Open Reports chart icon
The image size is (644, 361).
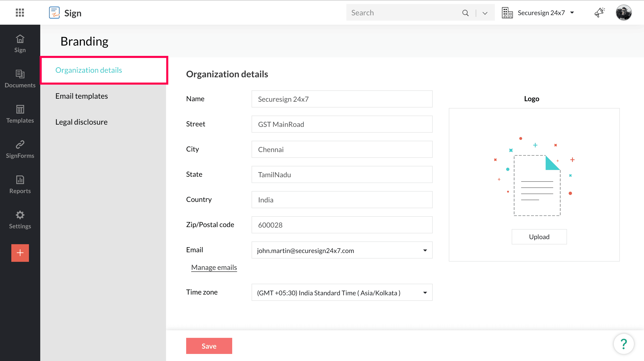(20, 185)
